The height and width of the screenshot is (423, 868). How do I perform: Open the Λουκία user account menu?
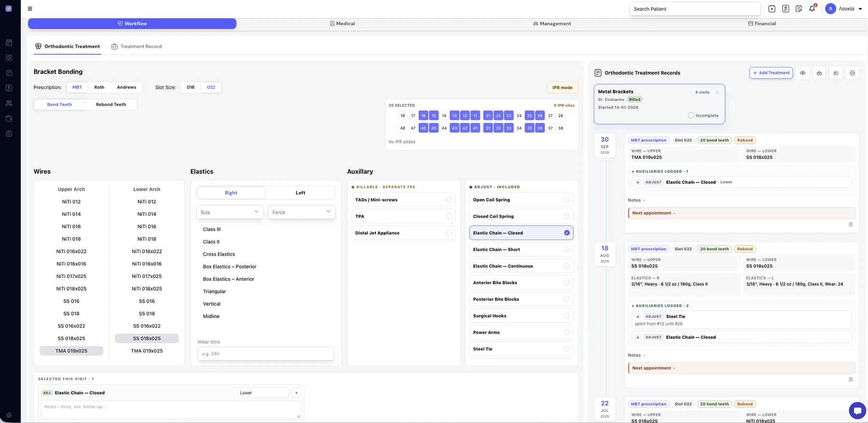tap(844, 9)
